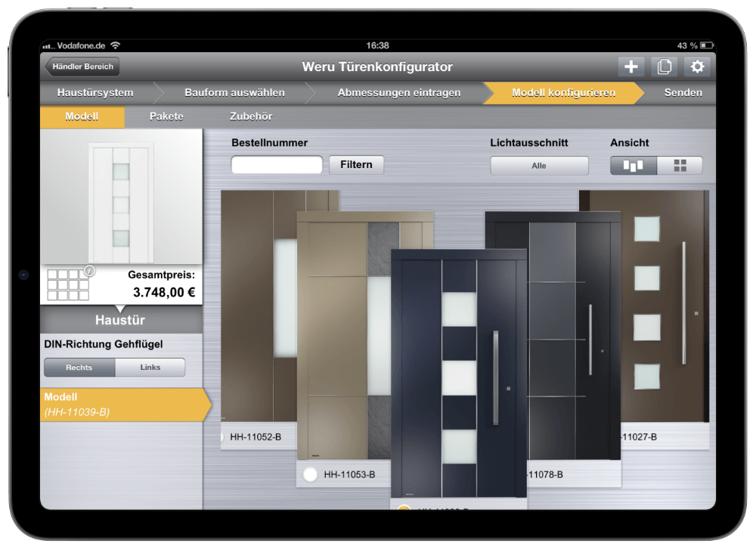Go to the Senden step

pos(683,92)
